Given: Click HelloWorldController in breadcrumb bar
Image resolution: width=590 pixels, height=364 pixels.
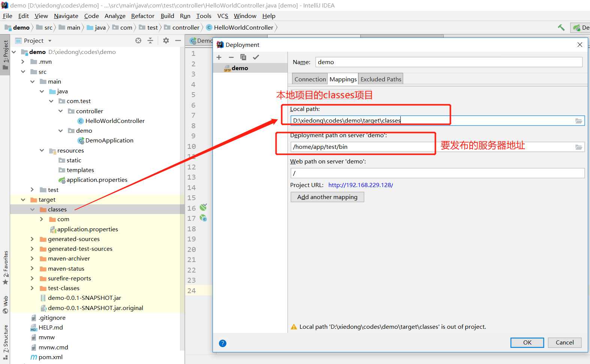Looking at the screenshot, I should [x=243, y=27].
